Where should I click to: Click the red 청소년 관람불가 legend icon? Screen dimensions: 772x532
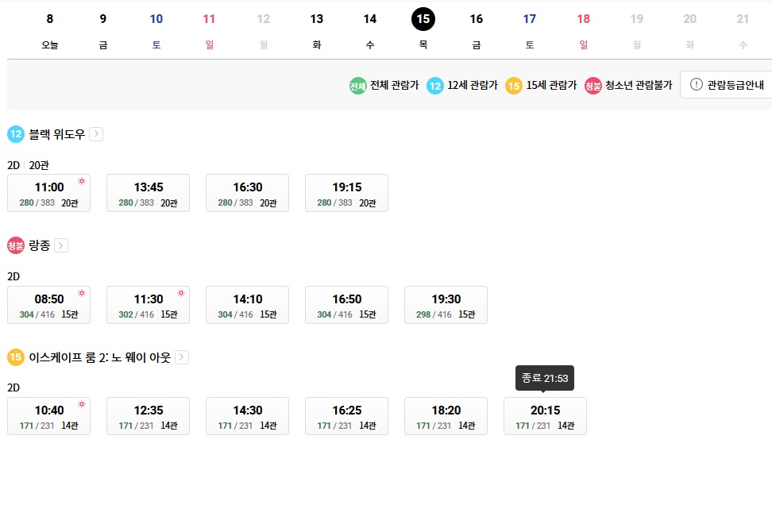pos(593,86)
